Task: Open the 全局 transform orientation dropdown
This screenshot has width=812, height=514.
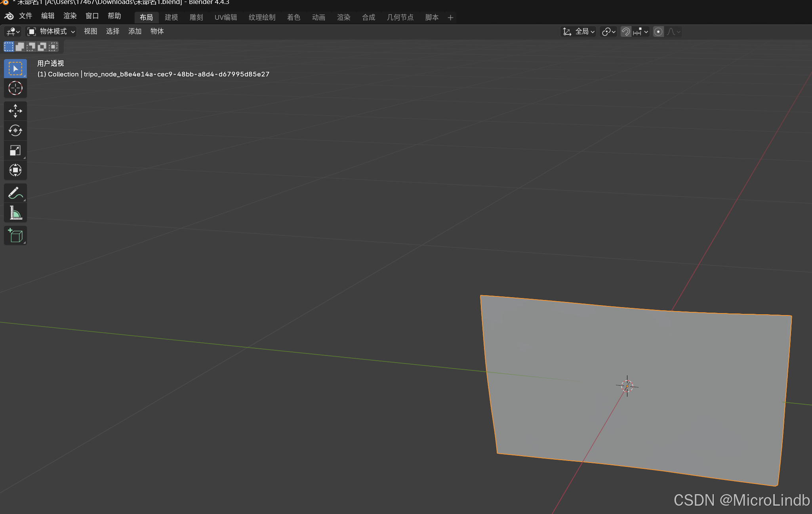Action: tap(579, 32)
